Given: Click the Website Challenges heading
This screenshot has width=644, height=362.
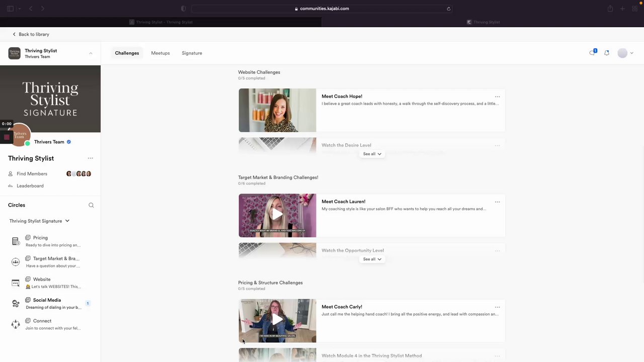Looking at the screenshot, I should pos(259,72).
